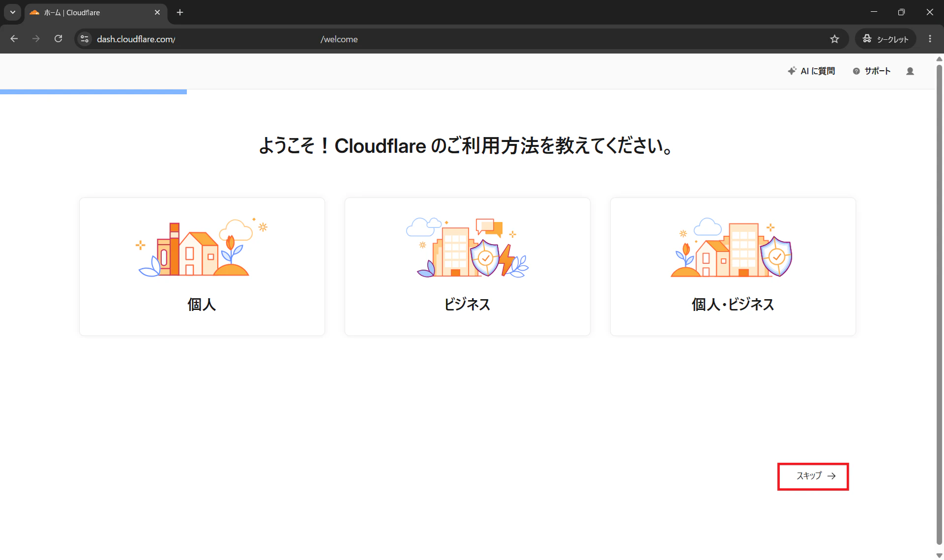Click the office shield illustration on ビジネス card

(468, 247)
